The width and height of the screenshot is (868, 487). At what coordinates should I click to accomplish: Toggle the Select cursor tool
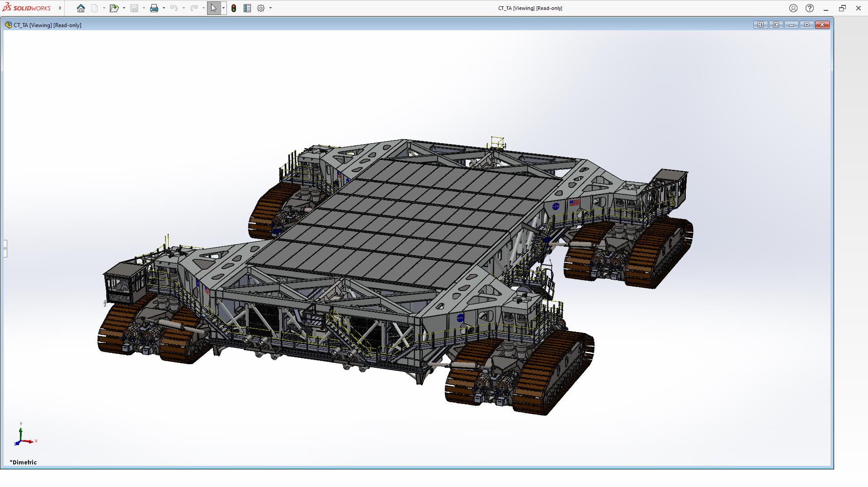pyautogui.click(x=213, y=8)
